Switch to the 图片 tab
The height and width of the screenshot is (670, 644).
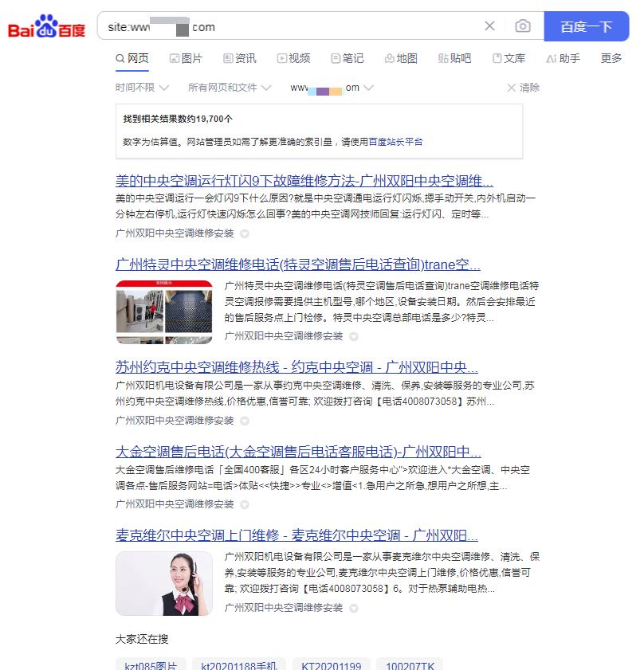[186, 58]
